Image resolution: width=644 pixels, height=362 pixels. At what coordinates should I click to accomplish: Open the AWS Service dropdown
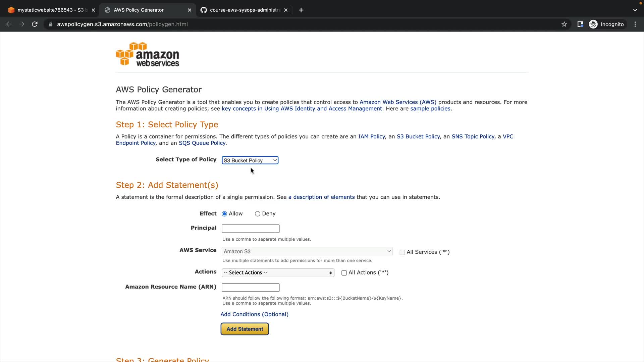click(x=307, y=251)
